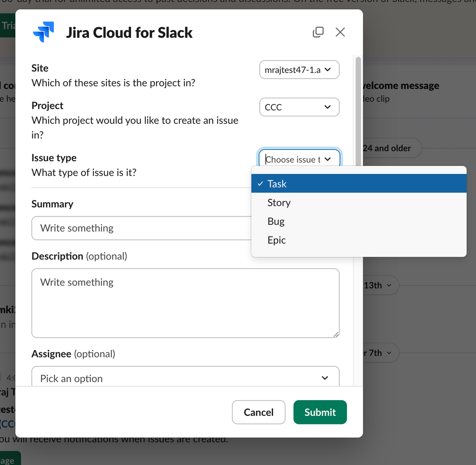Select Task from the issue type list
Screen dimensions: 476x465
click(x=359, y=184)
